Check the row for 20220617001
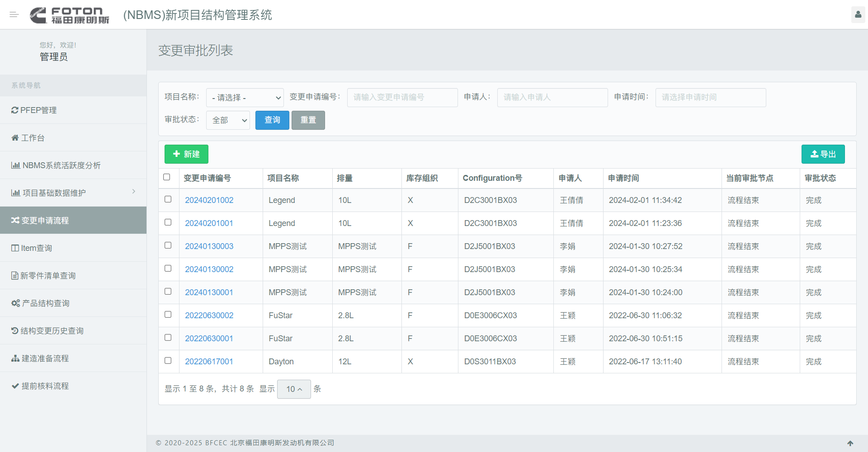Screen dimensions: 868x452 pyautogui.click(x=168, y=361)
